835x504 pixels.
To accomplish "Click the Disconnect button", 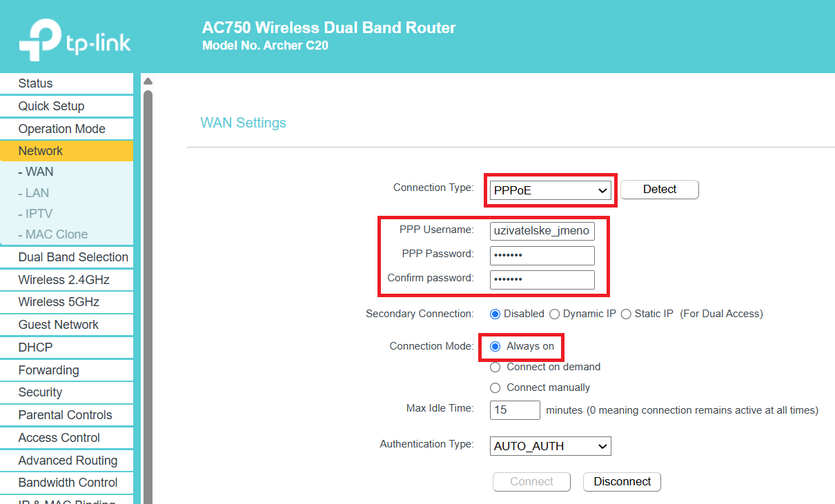I will click(622, 482).
